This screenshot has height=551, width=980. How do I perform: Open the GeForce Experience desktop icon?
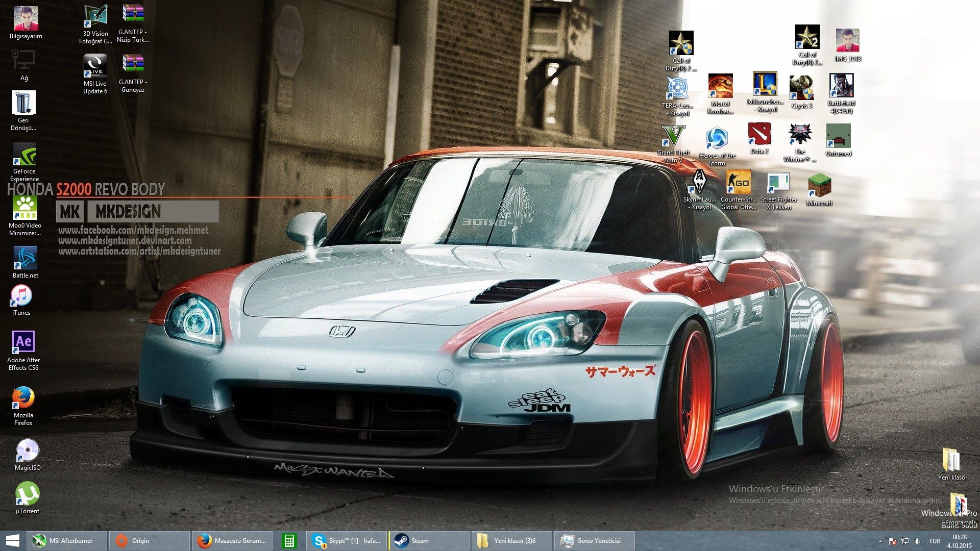click(x=24, y=155)
